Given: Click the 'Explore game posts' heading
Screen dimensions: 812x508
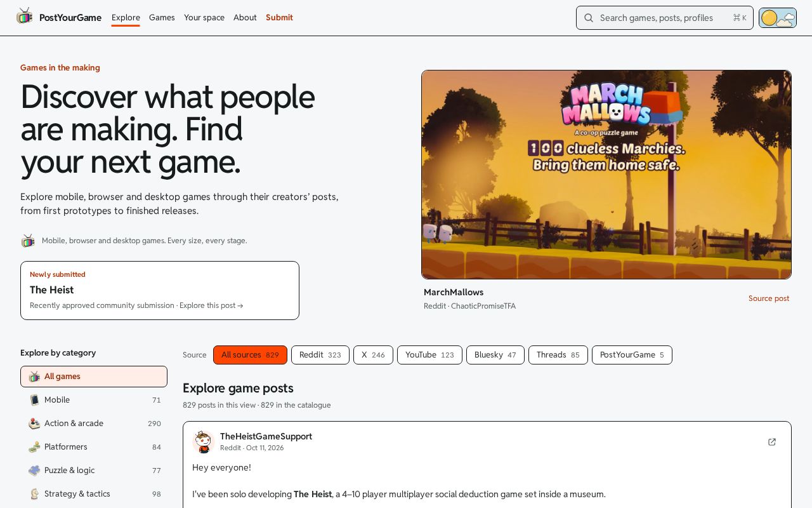Looking at the screenshot, I should pyautogui.click(x=238, y=388).
